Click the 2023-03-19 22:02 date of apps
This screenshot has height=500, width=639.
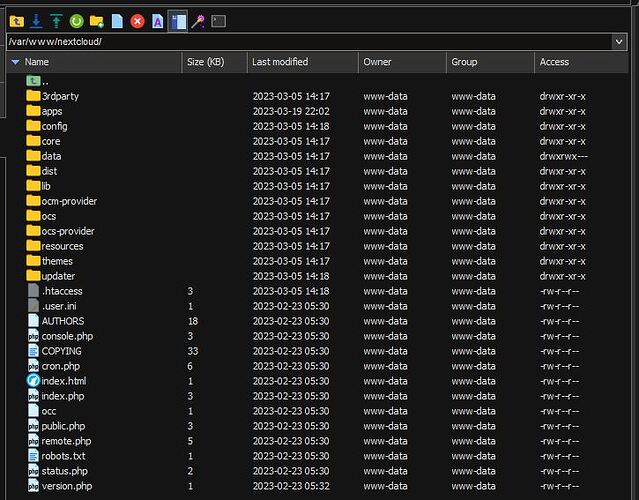click(x=291, y=111)
